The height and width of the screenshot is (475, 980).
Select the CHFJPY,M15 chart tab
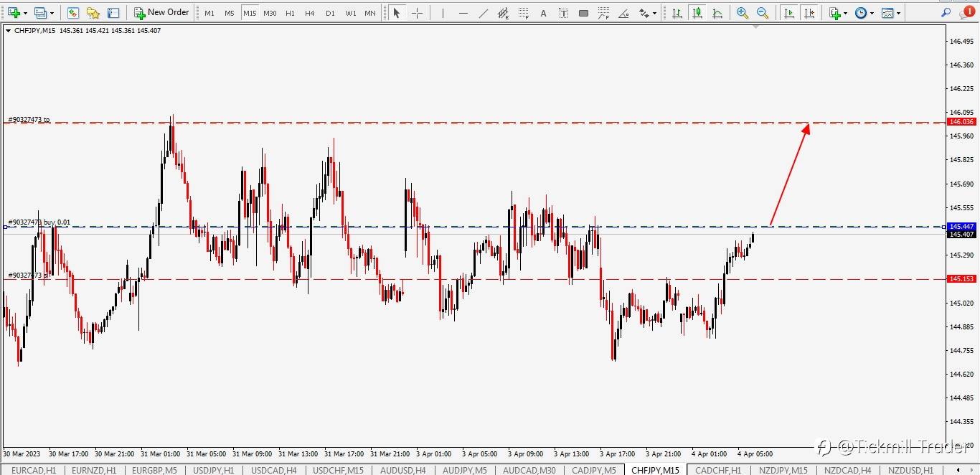(655, 470)
